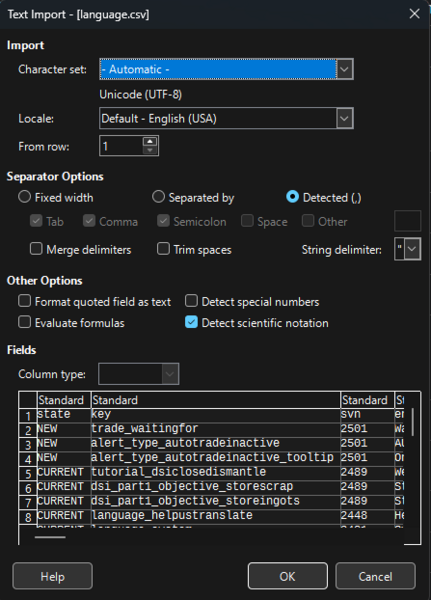Open the Column type dropdown

[x=139, y=374]
